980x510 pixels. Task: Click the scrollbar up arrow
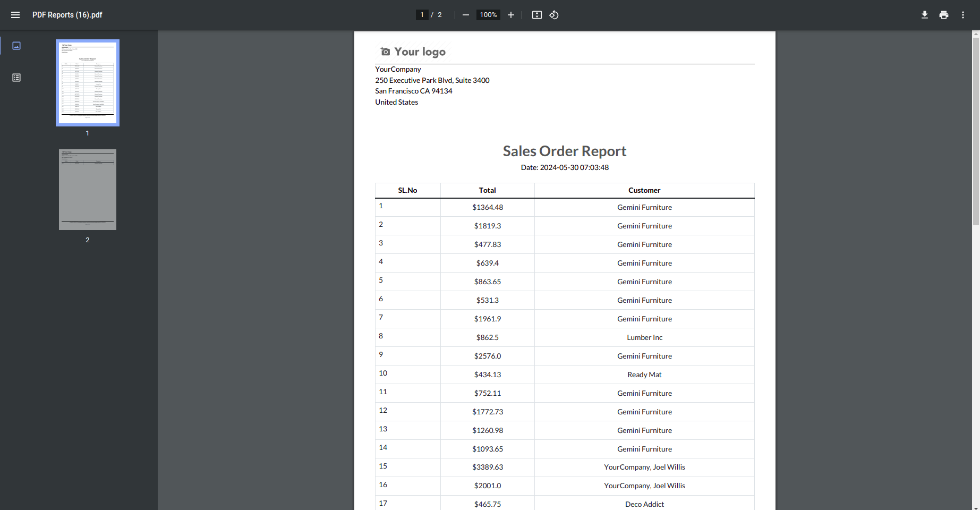(976, 33)
